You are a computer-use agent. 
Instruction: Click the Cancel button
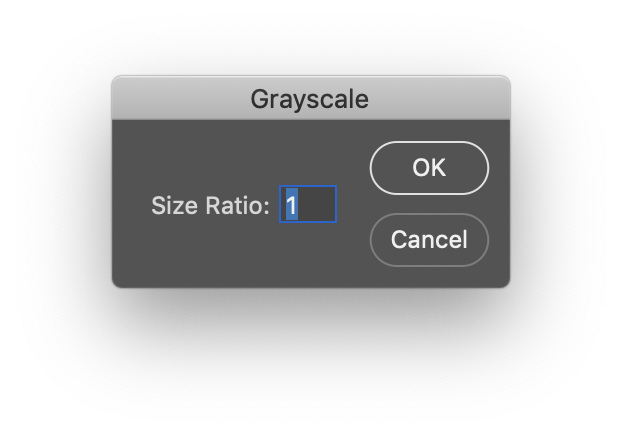429,240
